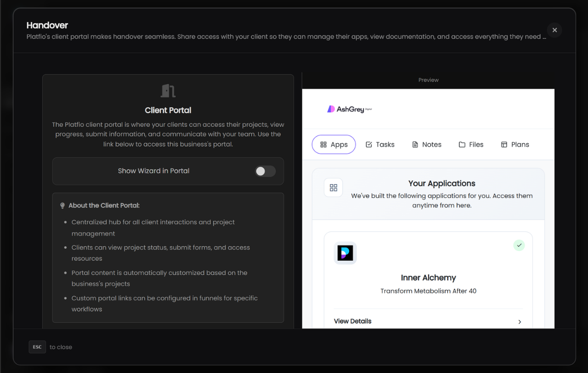
Task: Switch to the Files tab
Action: 471,144
